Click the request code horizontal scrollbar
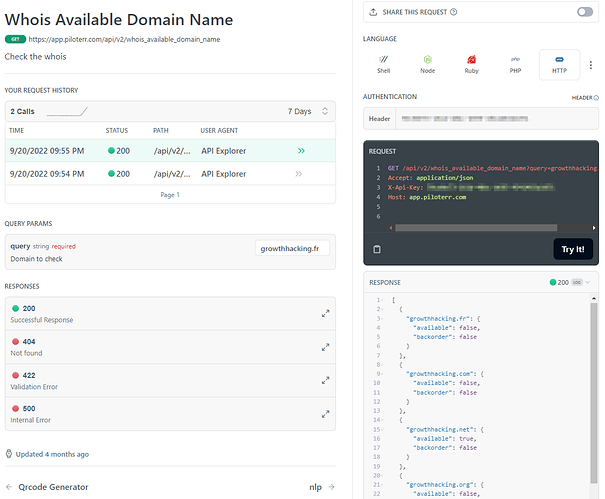 [476, 228]
